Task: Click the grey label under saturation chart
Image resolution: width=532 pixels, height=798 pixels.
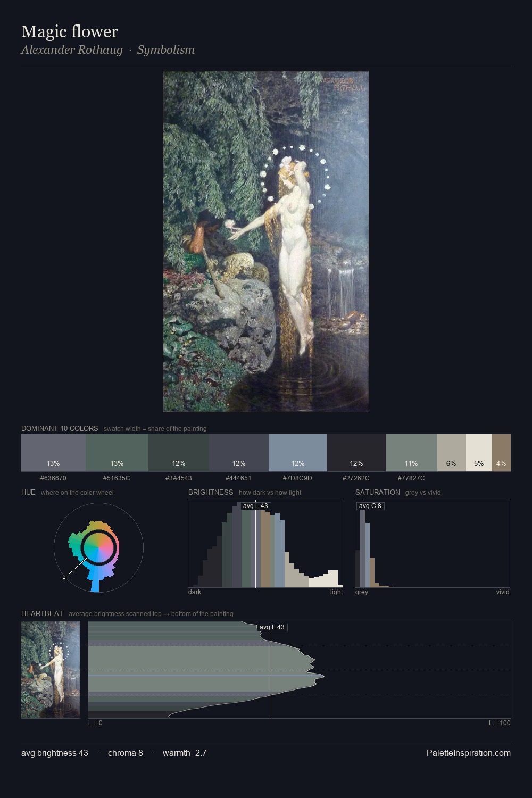Action: (362, 592)
